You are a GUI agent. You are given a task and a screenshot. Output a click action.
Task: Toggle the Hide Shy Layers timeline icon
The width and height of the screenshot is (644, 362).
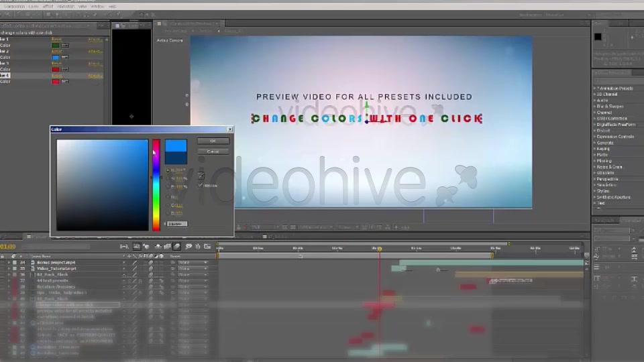pyautogui.click(x=158, y=246)
